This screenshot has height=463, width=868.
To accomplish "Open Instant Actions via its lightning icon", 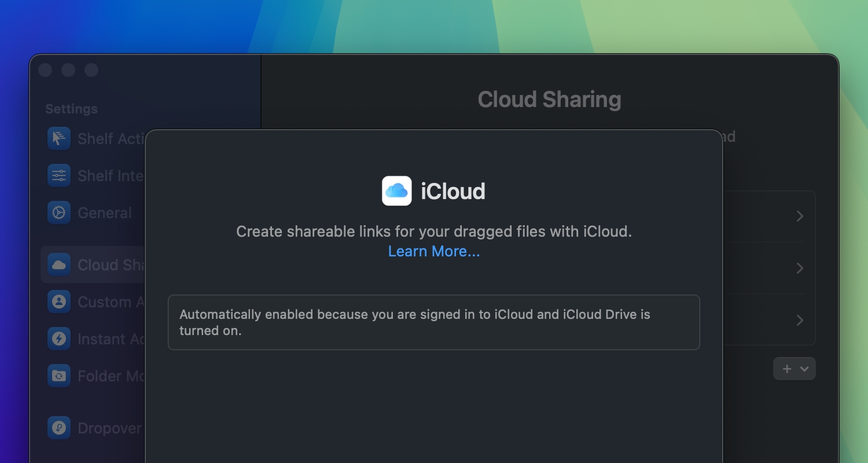I will tap(59, 339).
